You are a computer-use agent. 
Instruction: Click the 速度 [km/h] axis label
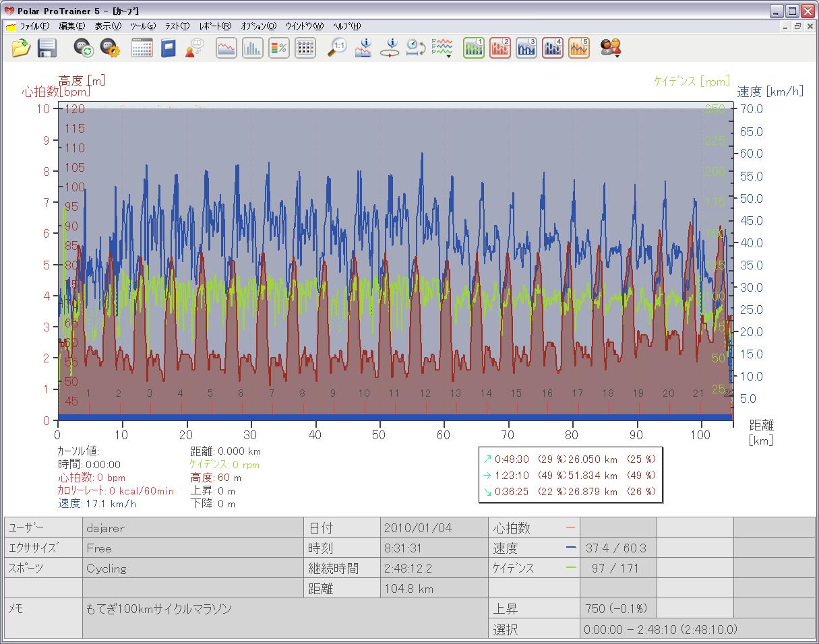click(x=770, y=92)
